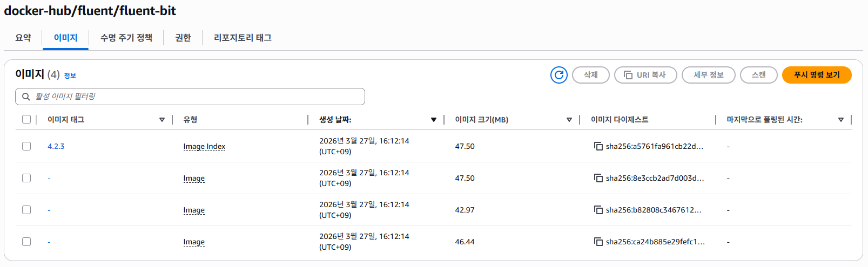Copy digest sha256:8e3ccb2ad7d003d icon

tap(598, 178)
